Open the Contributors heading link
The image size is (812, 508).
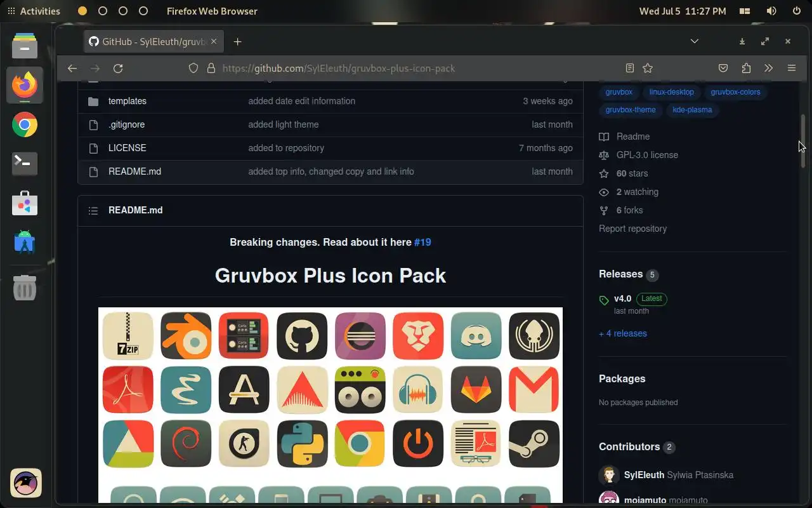629,446
